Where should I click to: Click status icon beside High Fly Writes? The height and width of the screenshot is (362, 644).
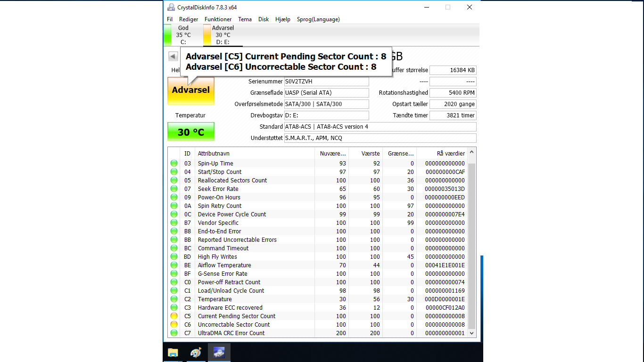(x=174, y=257)
